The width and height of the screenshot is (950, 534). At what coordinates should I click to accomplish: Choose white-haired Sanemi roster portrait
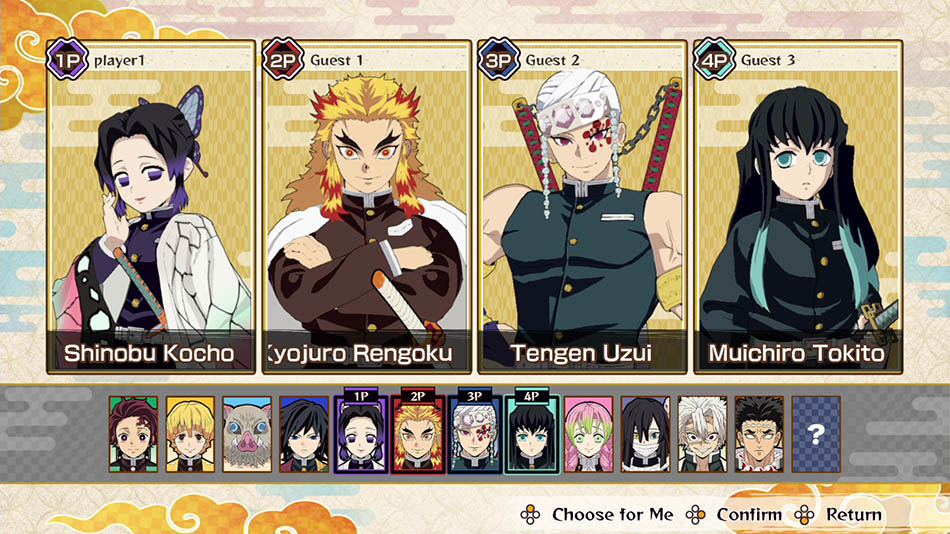702,434
